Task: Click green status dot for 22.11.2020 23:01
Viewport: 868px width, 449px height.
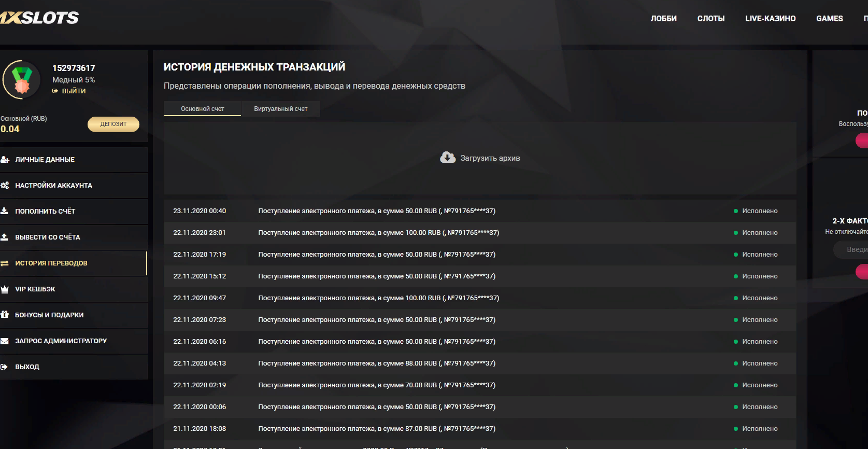Action: coord(736,233)
